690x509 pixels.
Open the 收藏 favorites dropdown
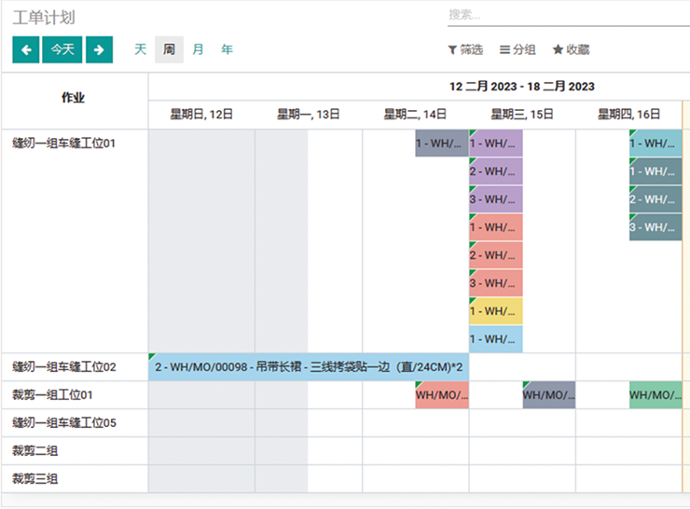[x=571, y=49]
